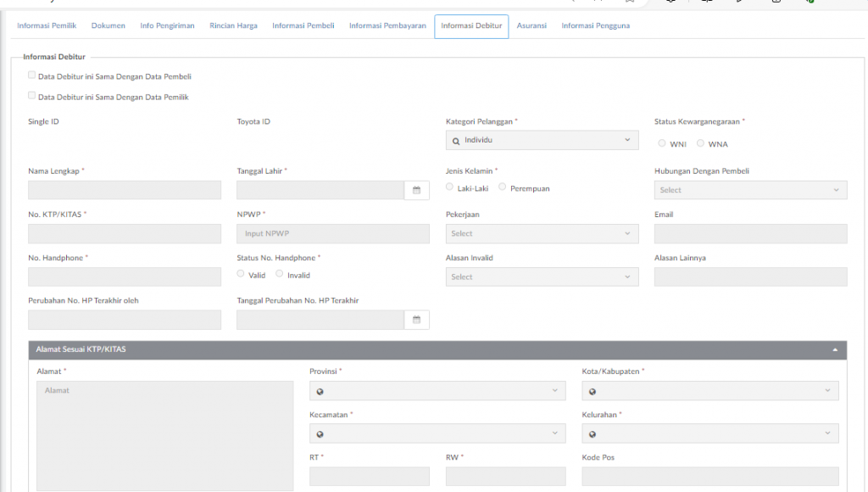Open Rincian Harga tab
868x492 pixels.
pyautogui.click(x=233, y=26)
